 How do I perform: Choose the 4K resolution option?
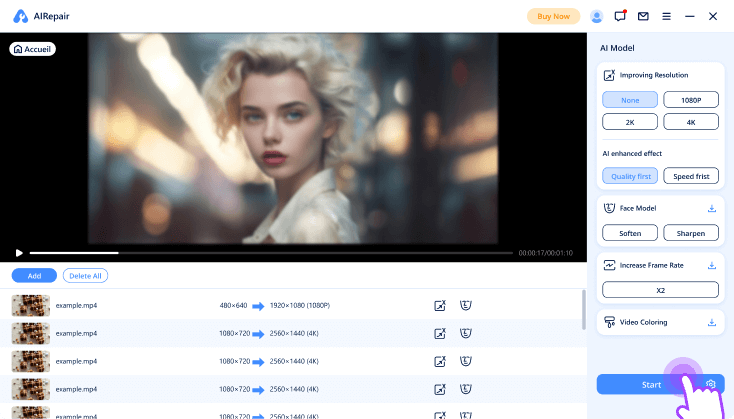tap(690, 122)
